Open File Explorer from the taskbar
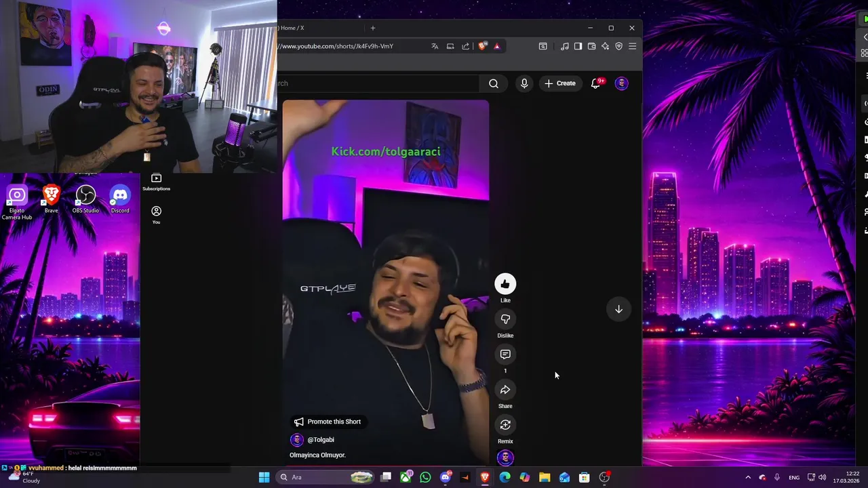The width and height of the screenshot is (868, 488). [x=545, y=477]
